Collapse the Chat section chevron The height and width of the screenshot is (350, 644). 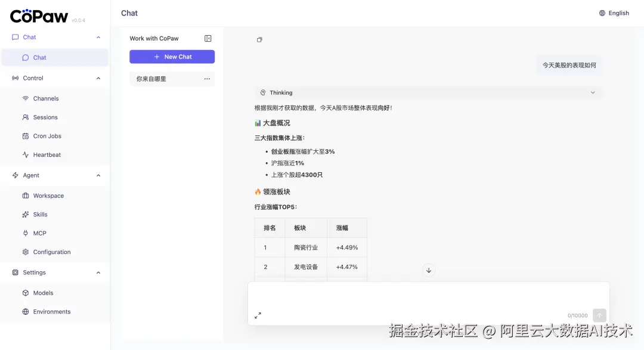[98, 37]
